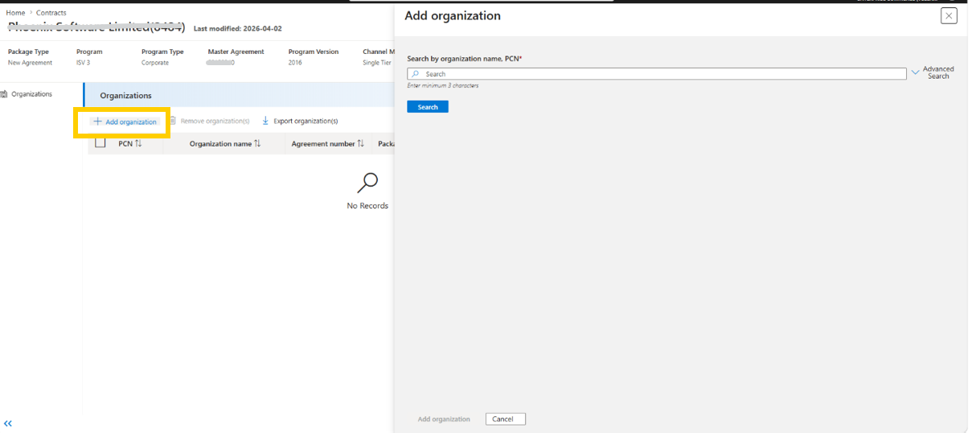Click the ISV 3 program value
The height and width of the screenshot is (433, 980).
point(83,63)
